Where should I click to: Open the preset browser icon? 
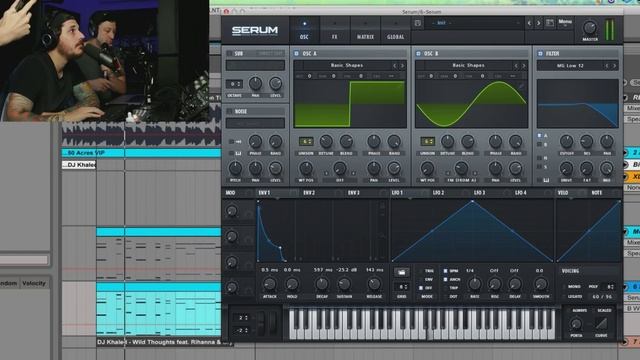[x=550, y=23]
